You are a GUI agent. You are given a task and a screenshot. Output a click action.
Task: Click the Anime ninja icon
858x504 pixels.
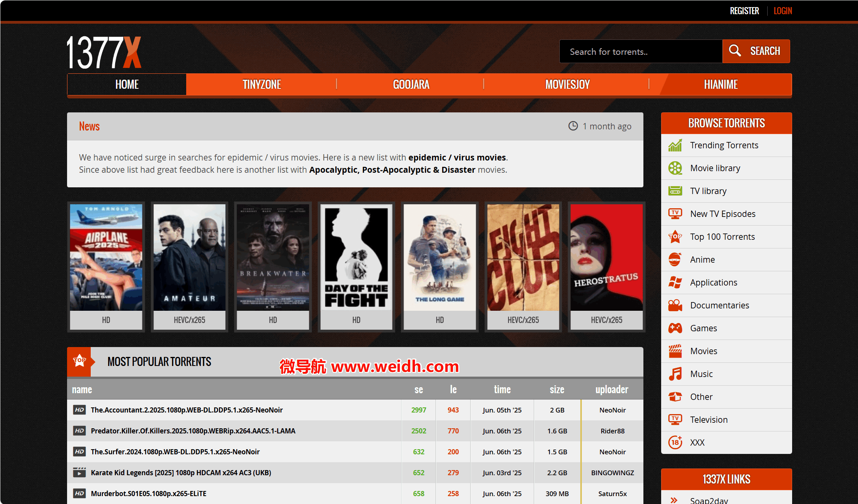click(675, 260)
